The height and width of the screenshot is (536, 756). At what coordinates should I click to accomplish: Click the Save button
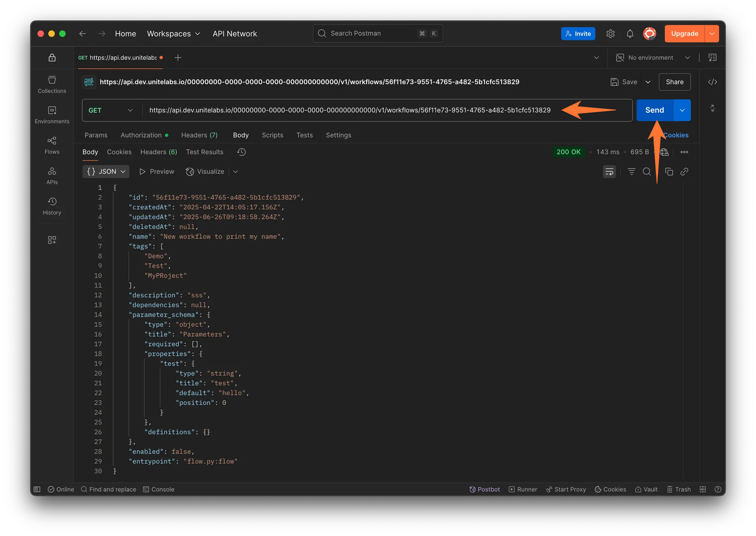pos(624,82)
